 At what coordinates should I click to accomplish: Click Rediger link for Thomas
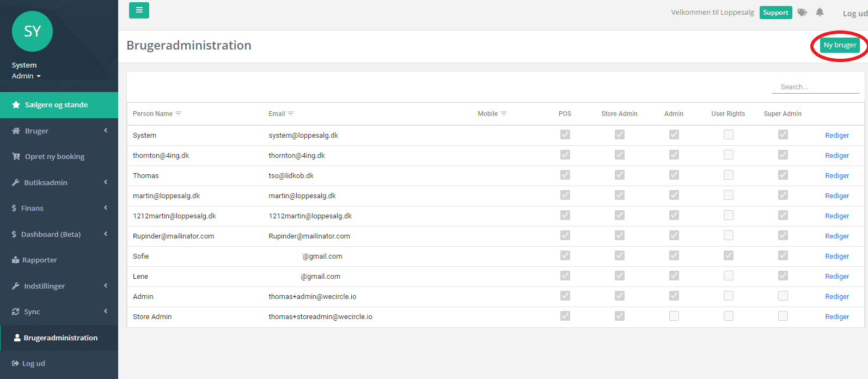point(837,175)
